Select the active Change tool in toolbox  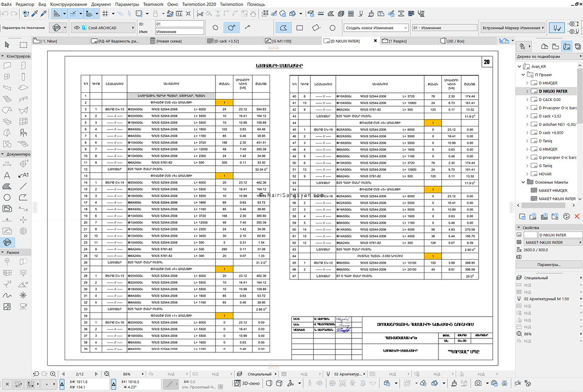point(7,242)
